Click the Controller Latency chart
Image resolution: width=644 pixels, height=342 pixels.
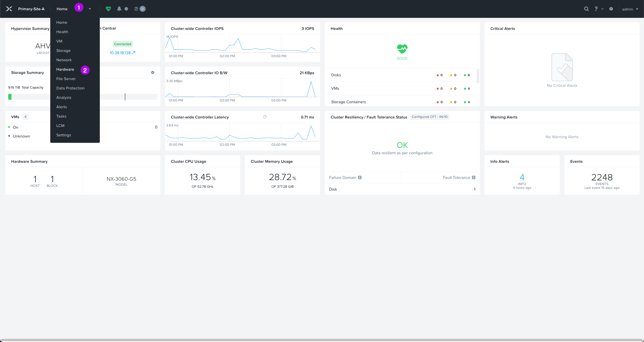pyautogui.click(x=243, y=132)
